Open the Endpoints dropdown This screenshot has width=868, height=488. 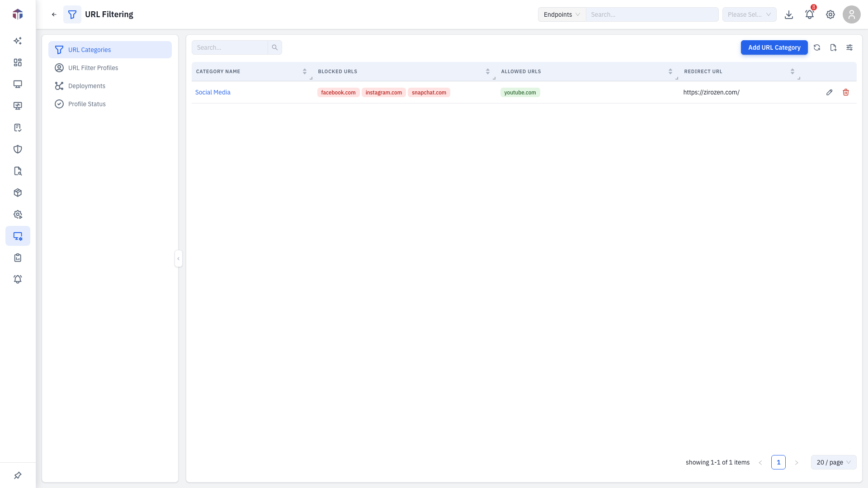pyautogui.click(x=562, y=14)
